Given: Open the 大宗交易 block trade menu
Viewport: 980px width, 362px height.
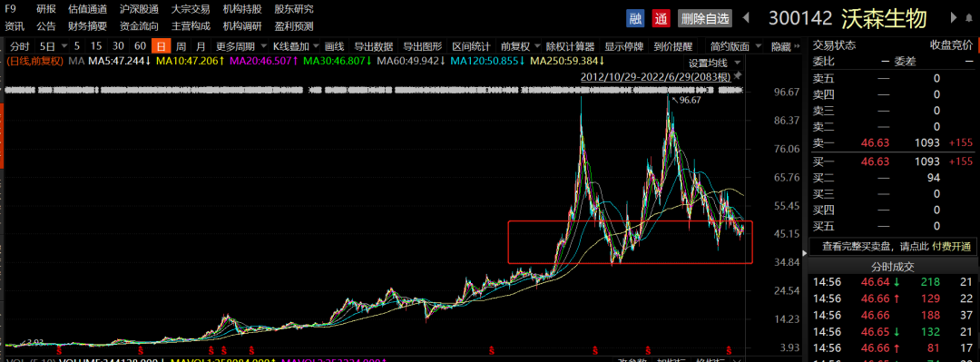Looking at the screenshot, I should click(x=191, y=9).
